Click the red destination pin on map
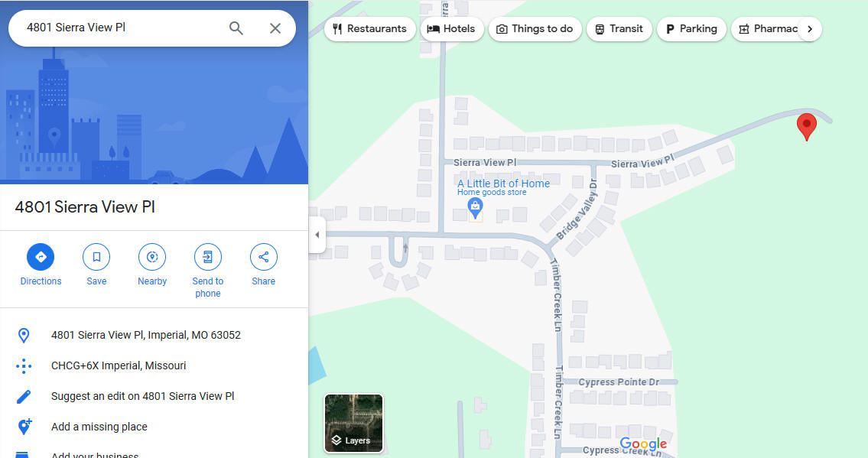The height and width of the screenshot is (458, 868). pos(807,127)
